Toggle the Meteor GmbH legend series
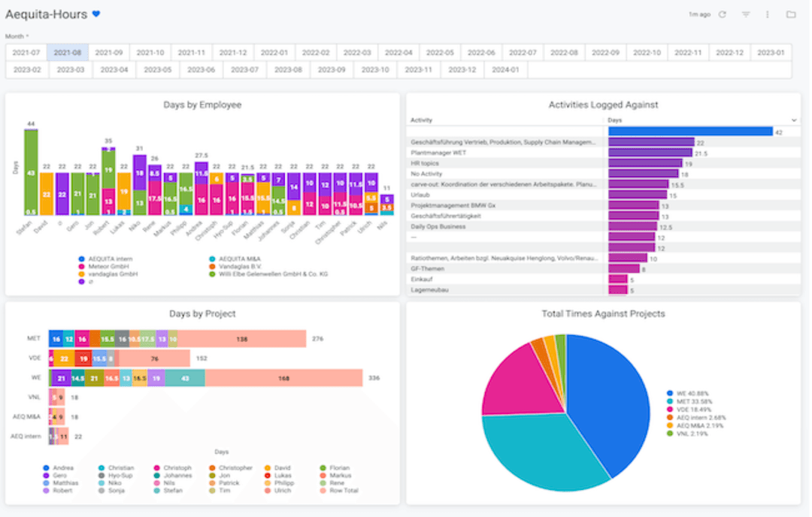 coord(104,267)
